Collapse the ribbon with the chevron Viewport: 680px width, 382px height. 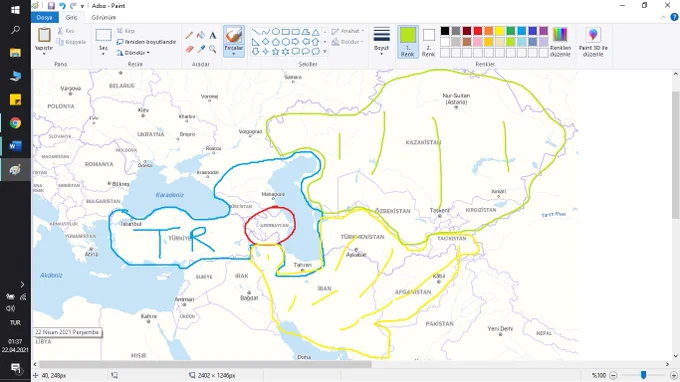663,17
